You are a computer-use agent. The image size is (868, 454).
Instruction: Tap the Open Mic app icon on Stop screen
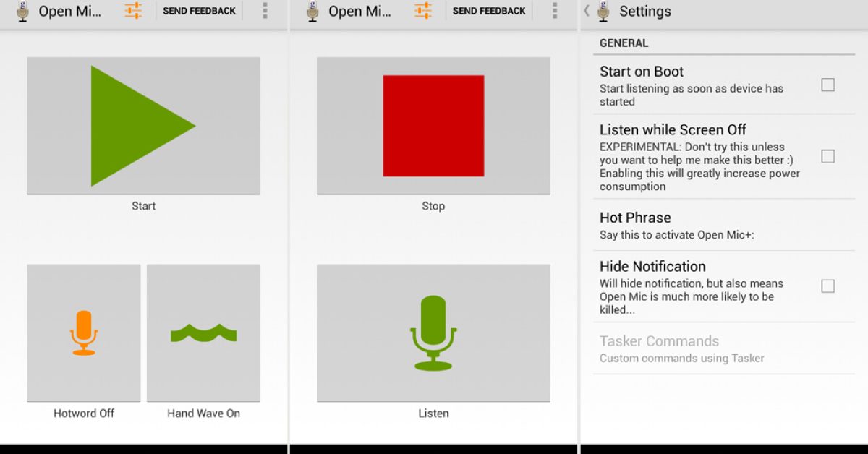(312, 11)
